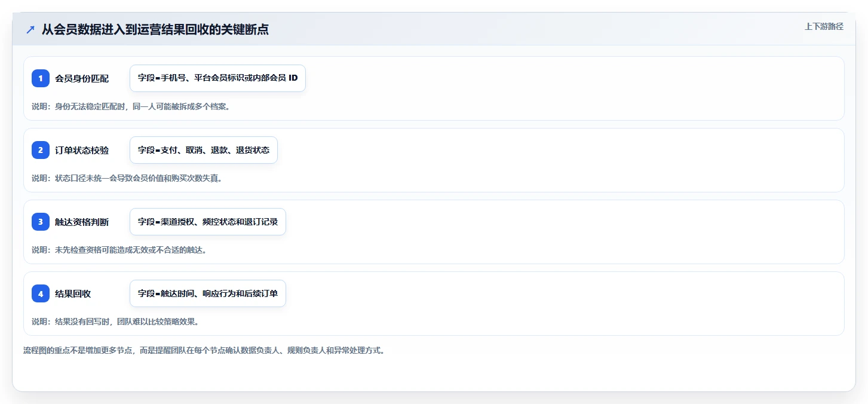Click the number 2 step badge
Image resolution: width=868 pixels, height=404 pixels.
[41, 150]
